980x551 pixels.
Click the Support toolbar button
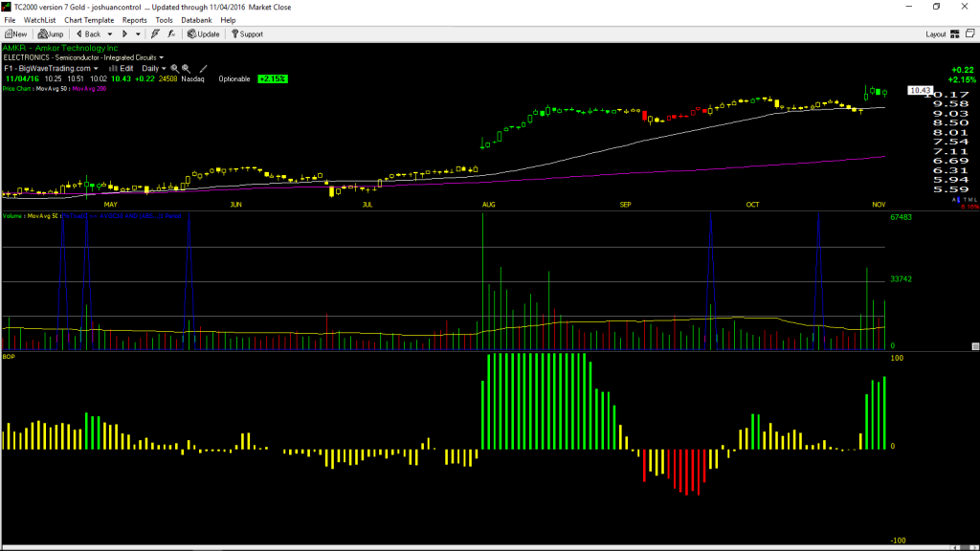pos(248,34)
